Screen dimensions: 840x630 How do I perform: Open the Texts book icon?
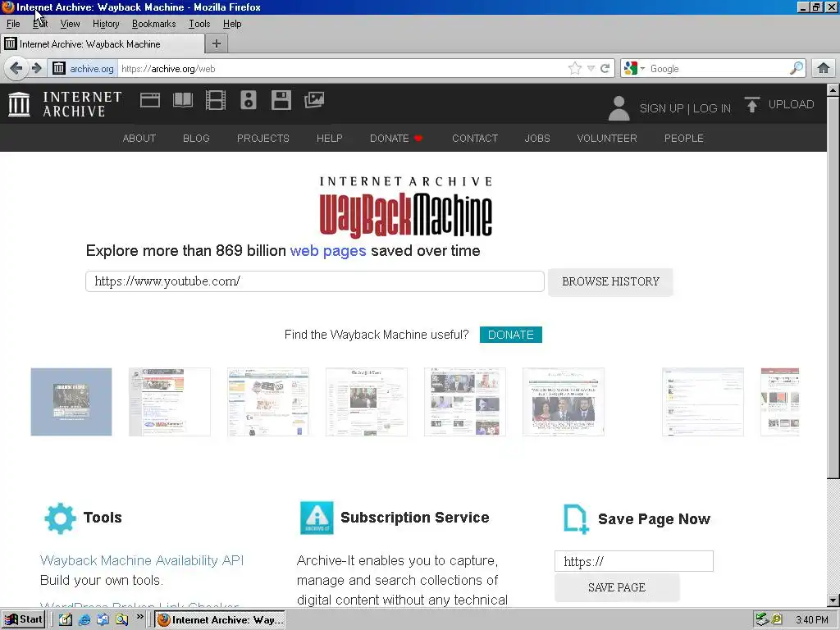pyautogui.click(x=183, y=100)
